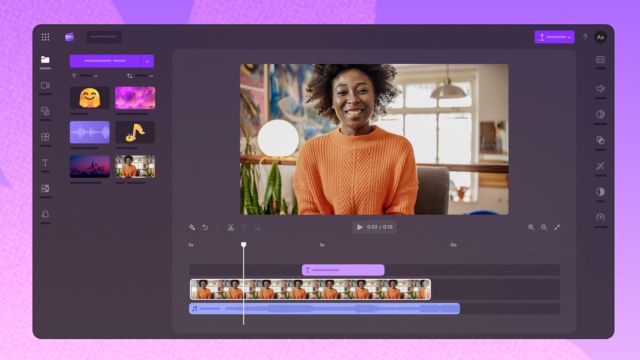Viewport: 640px width, 360px height.
Task: Click the sparkle auto-compose toolbar icon
Action: tap(192, 227)
